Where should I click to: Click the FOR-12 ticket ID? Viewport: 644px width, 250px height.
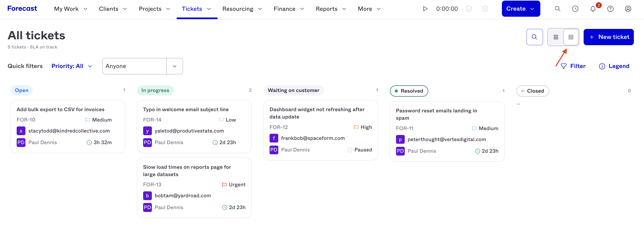(x=279, y=127)
